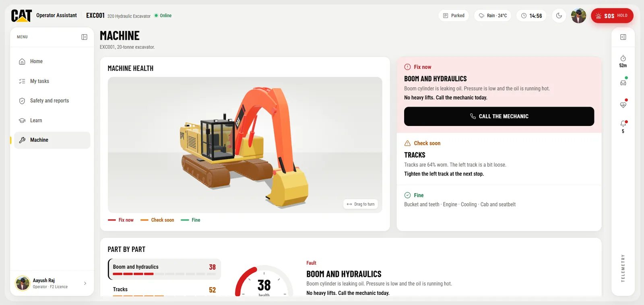Click the Fix now legend entry
This screenshot has width=644, height=305.
tap(121, 220)
